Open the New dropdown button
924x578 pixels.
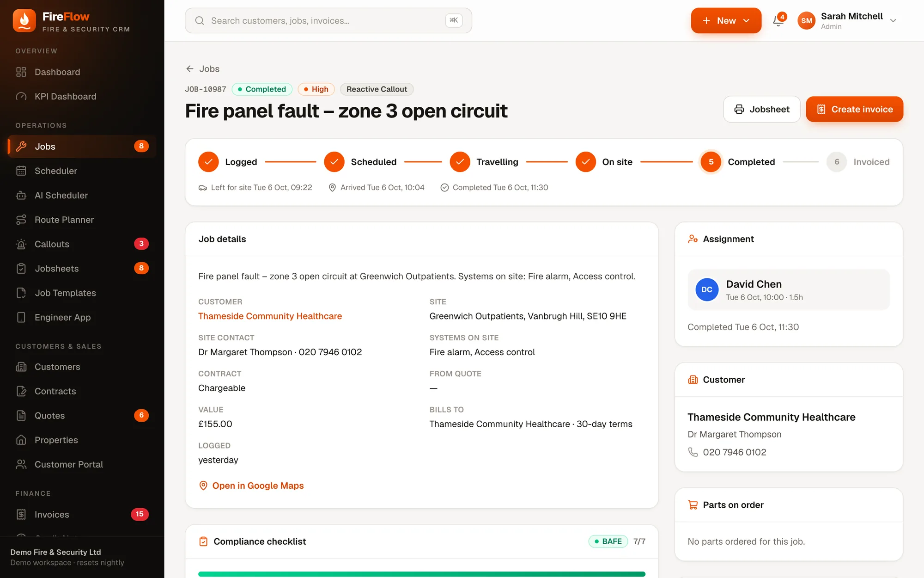pyautogui.click(x=726, y=20)
